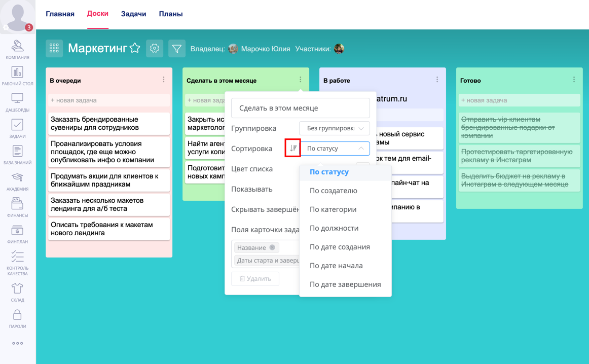Choose По категории sort option
This screenshot has width=589, height=364.
333,209
